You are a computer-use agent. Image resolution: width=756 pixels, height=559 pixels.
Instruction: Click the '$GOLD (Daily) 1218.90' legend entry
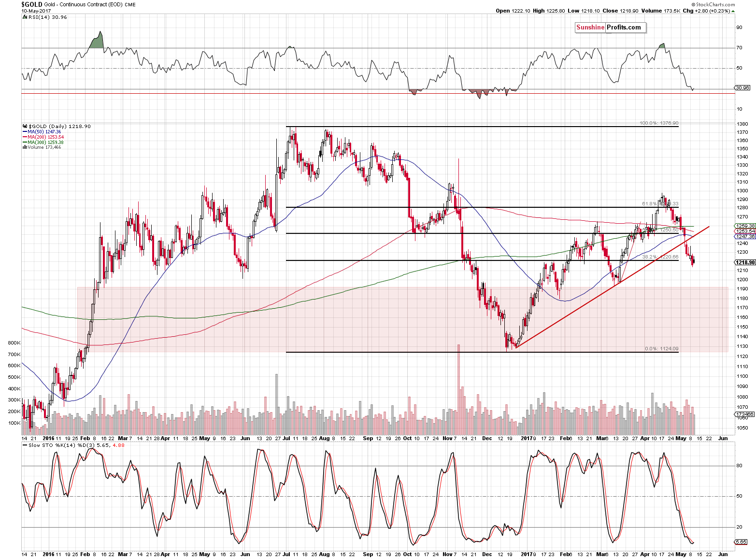[x=59, y=126]
